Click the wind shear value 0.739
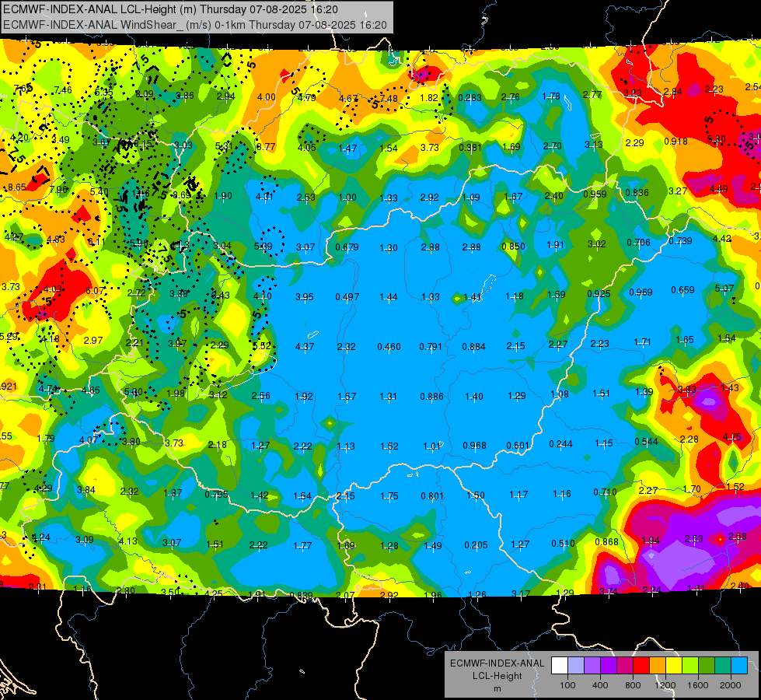The height and width of the screenshot is (700, 761). [x=680, y=241]
